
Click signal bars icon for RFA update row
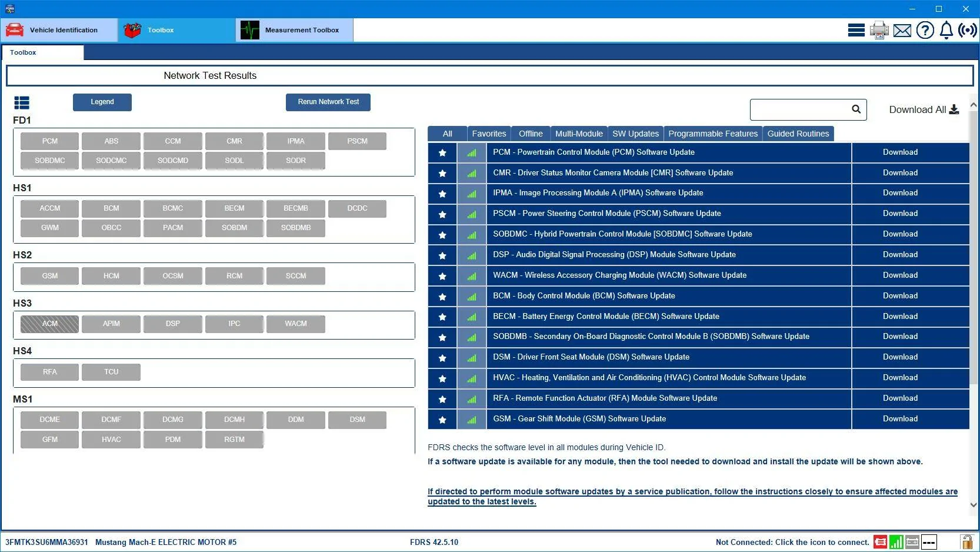472,399
